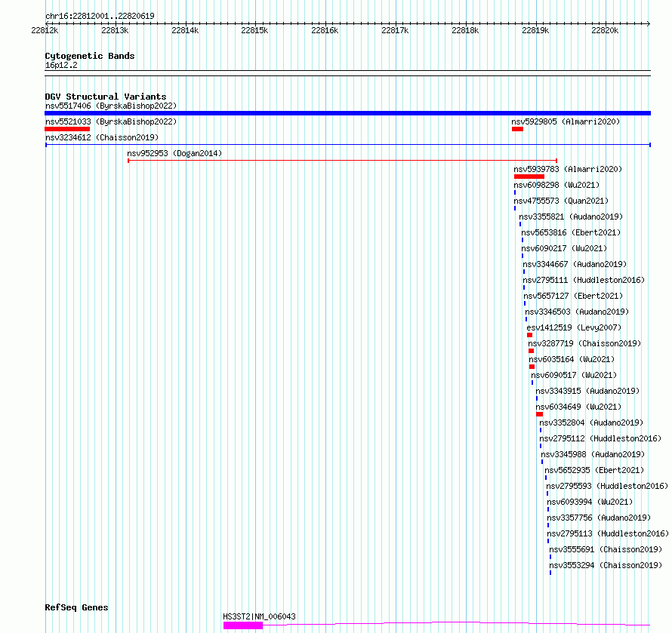
Task: Click the 22818k ruler position label
Action: click(465, 30)
